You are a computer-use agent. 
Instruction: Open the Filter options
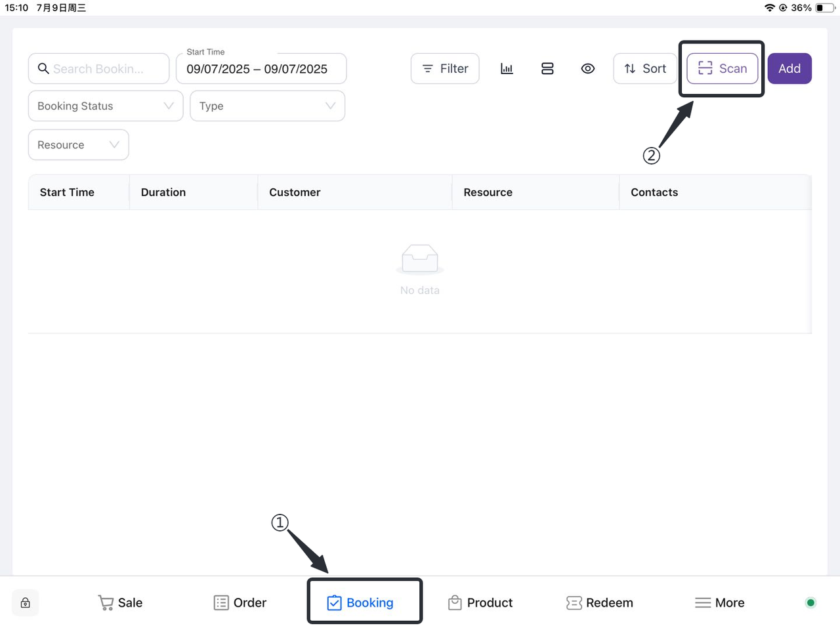(x=445, y=69)
